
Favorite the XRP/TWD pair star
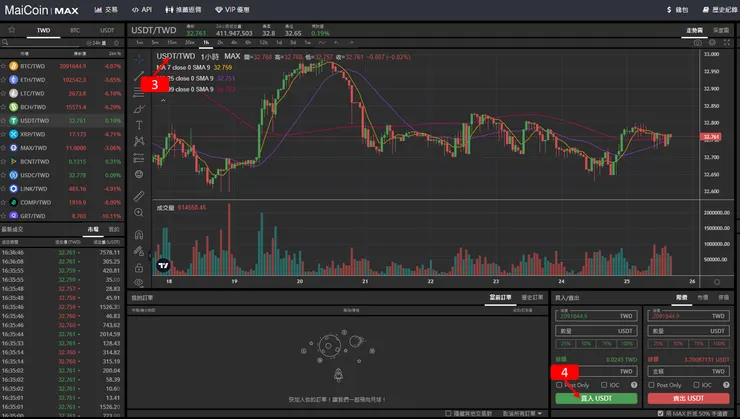(x=3, y=134)
